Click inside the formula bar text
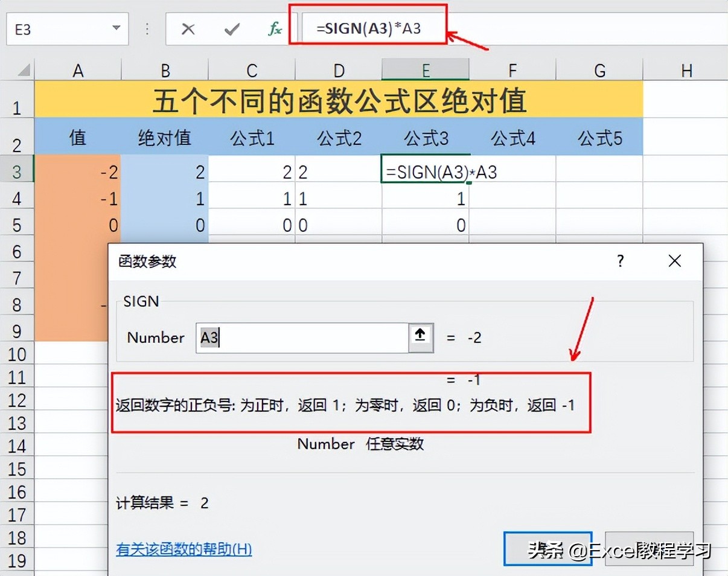Image resolution: width=728 pixels, height=576 pixels. [368, 28]
